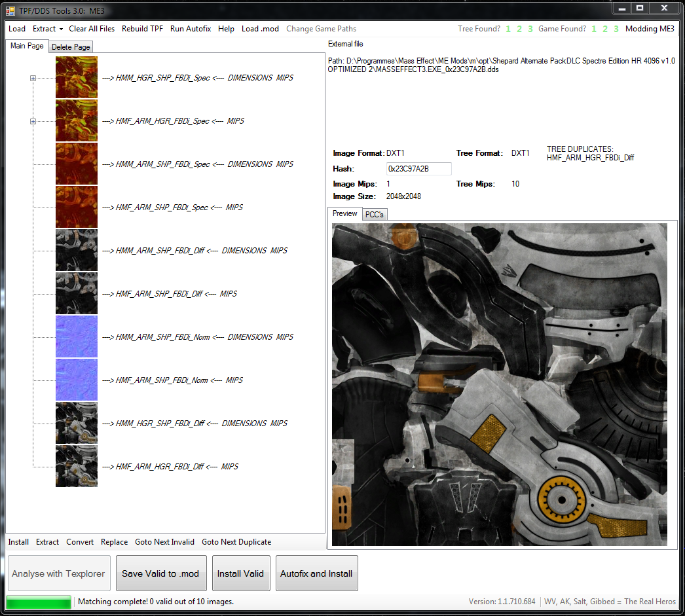This screenshot has width=685, height=616.
Task: Click Goto Next Duplicate
Action: tap(236, 542)
